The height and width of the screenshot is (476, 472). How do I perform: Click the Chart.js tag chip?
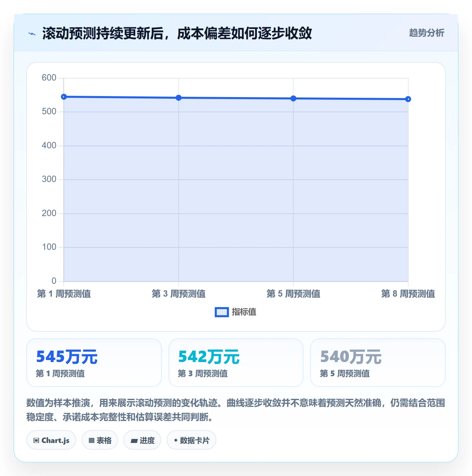coord(51,440)
